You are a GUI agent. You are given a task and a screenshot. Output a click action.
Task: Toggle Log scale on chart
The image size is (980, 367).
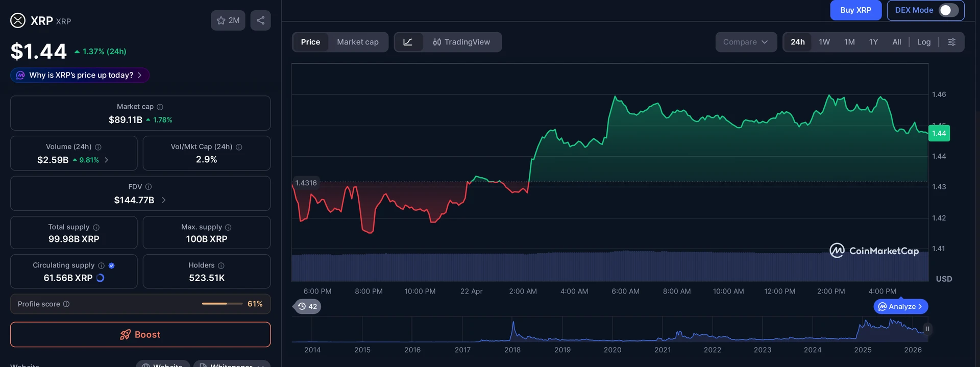pyautogui.click(x=924, y=42)
